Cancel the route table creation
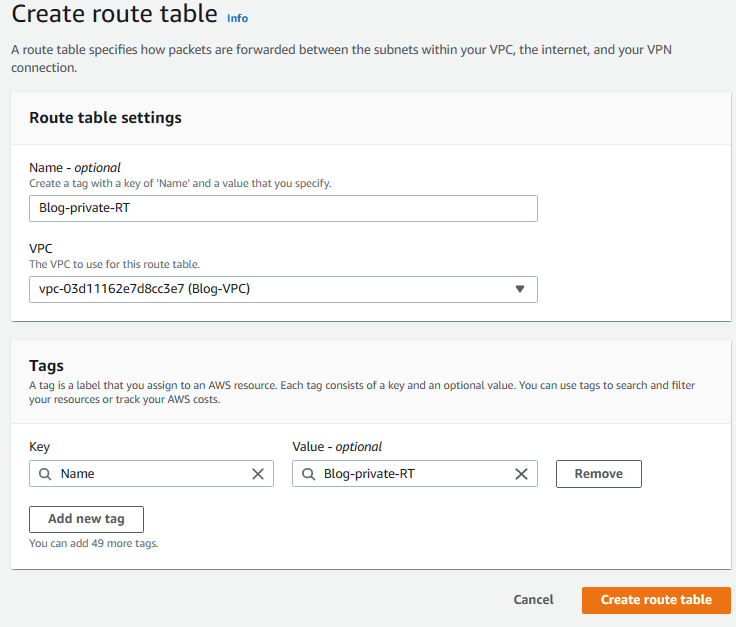This screenshot has width=736, height=627. [533, 600]
